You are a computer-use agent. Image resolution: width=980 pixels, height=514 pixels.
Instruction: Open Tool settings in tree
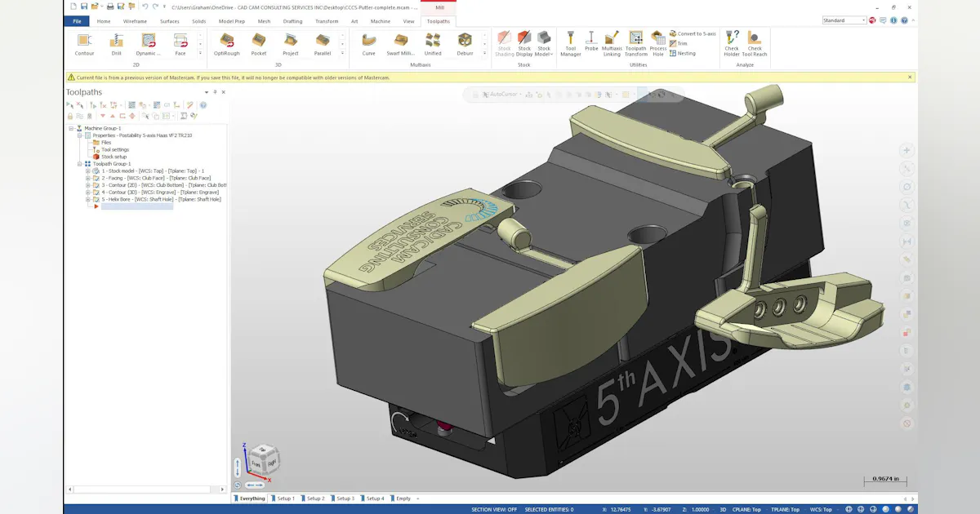click(x=115, y=149)
